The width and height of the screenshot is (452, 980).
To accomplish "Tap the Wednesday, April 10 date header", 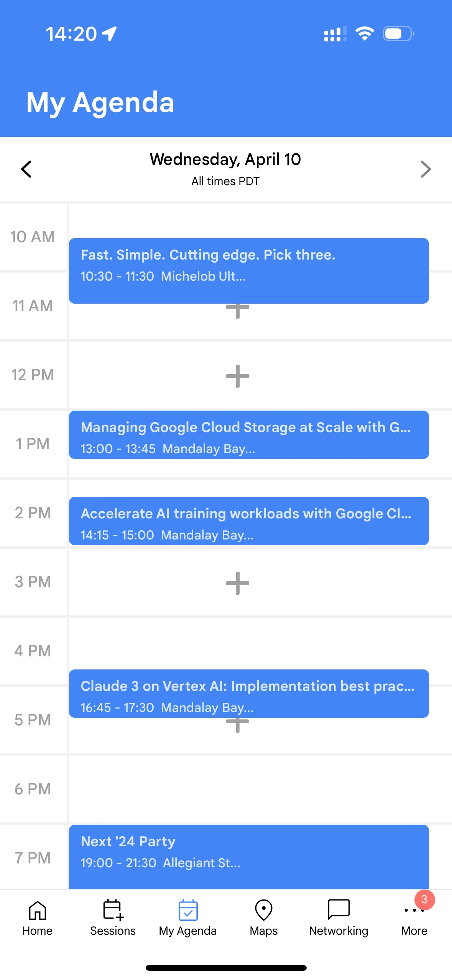I will (x=225, y=159).
